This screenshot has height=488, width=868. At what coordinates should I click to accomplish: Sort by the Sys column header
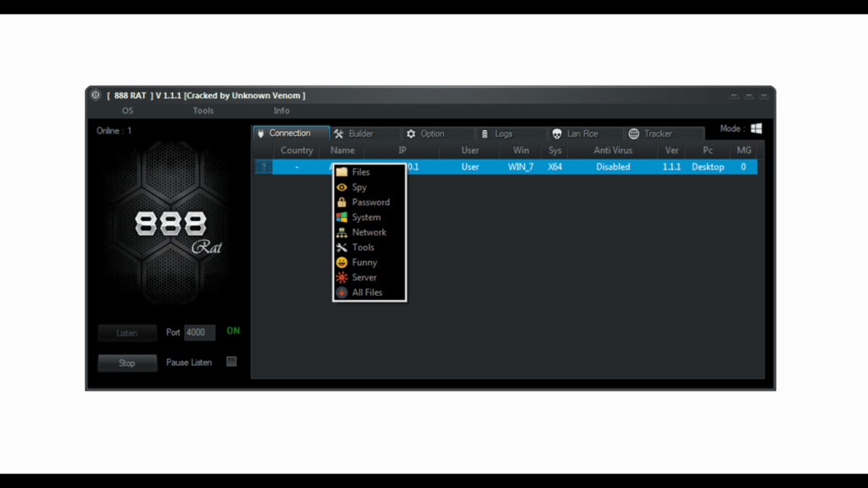[554, 150]
